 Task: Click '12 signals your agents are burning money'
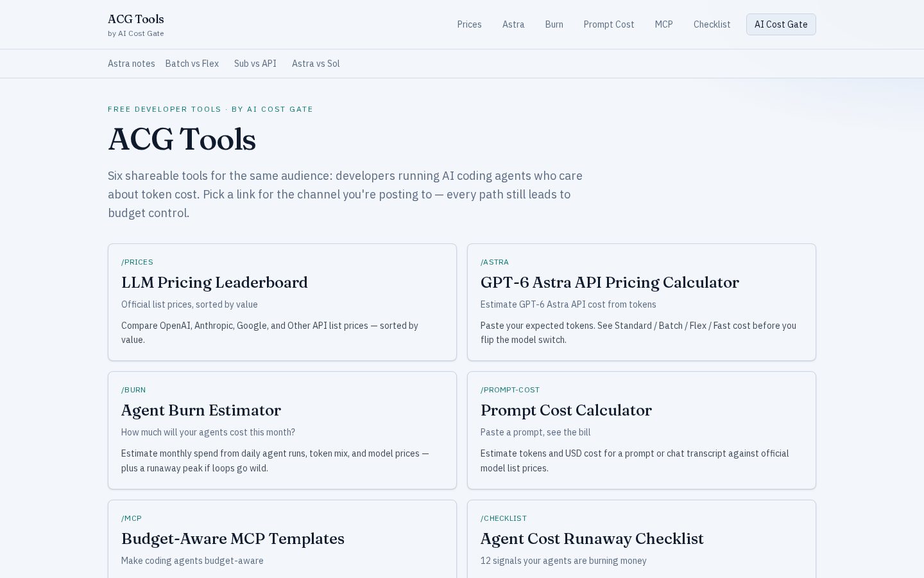(x=563, y=561)
